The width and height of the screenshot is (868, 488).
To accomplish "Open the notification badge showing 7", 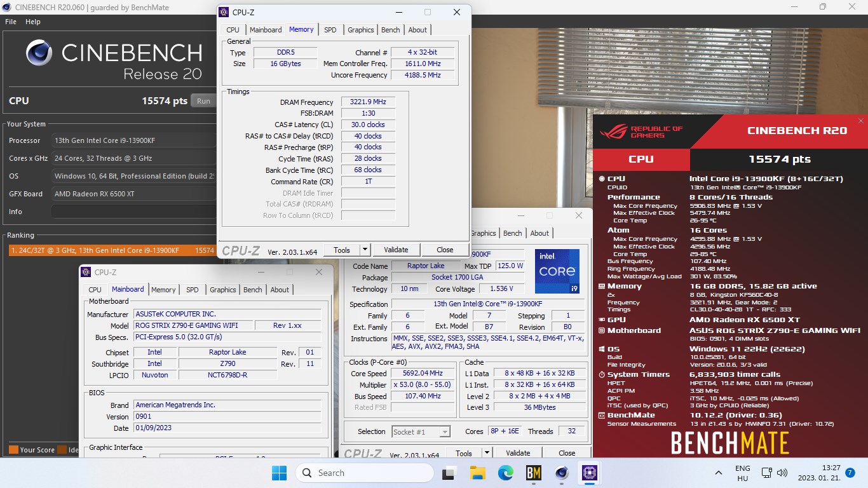I will 850,473.
